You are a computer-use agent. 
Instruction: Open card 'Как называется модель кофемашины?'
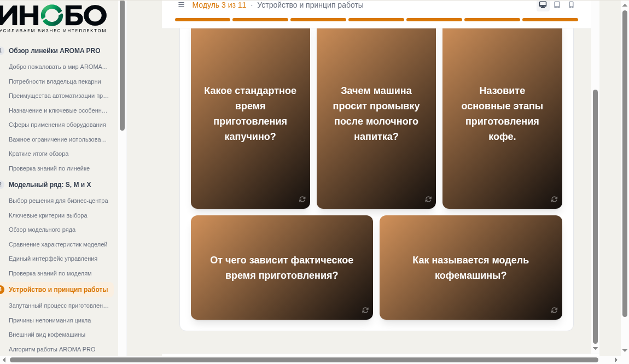471,267
